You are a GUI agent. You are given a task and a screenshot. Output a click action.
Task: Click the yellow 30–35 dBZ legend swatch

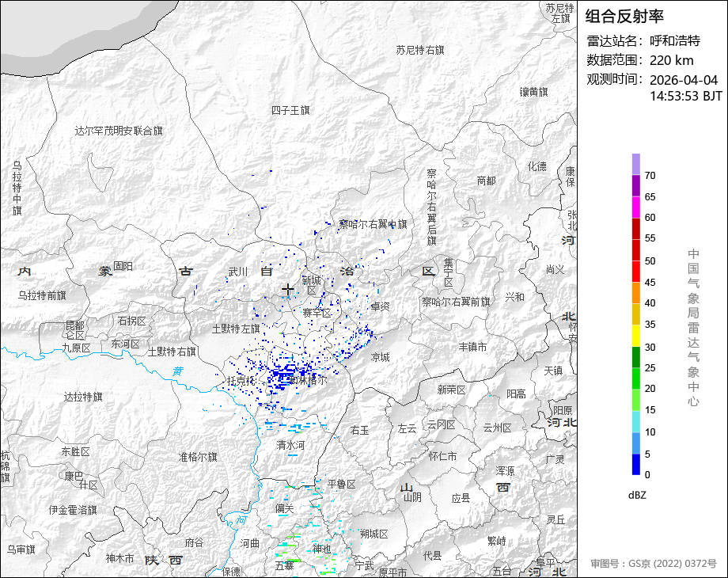(x=635, y=336)
